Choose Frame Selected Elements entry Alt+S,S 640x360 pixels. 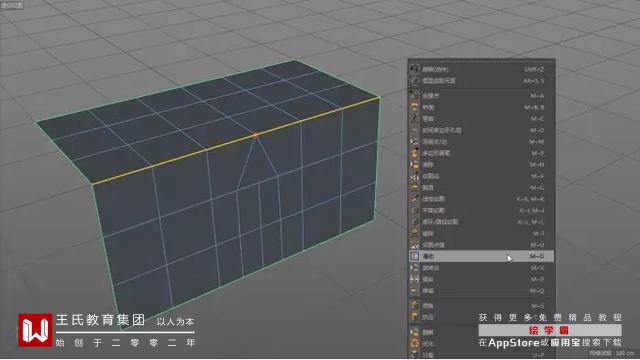481,81
